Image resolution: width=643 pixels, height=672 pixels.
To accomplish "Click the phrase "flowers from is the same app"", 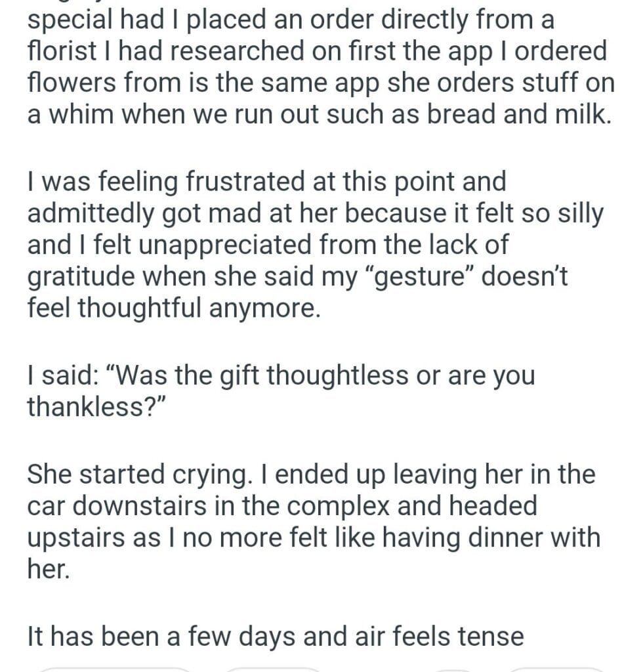I will click(x=203, y=81).
